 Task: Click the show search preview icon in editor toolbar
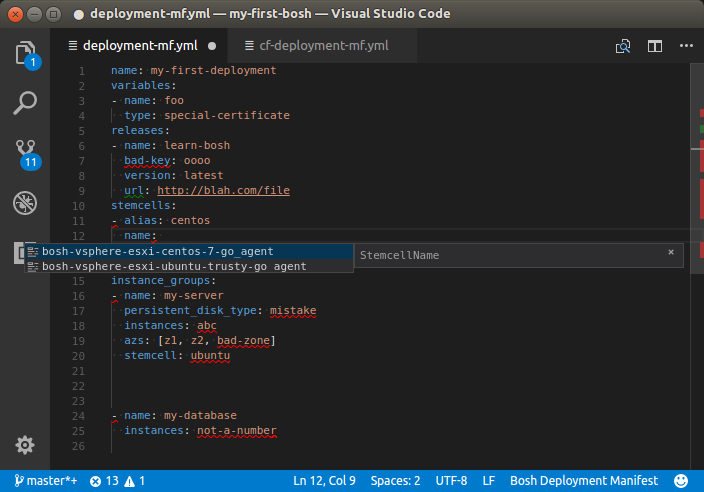[x=623, y=46]
